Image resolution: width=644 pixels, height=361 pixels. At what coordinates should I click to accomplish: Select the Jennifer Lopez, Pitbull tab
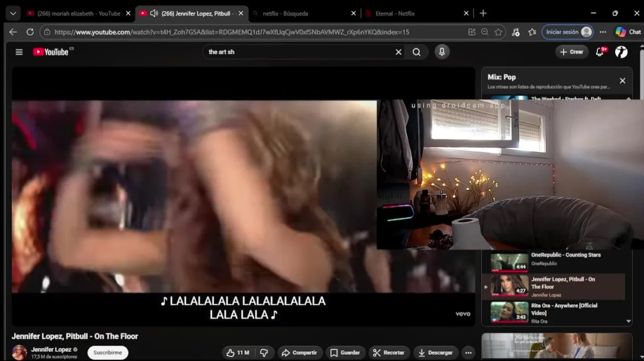191,13
